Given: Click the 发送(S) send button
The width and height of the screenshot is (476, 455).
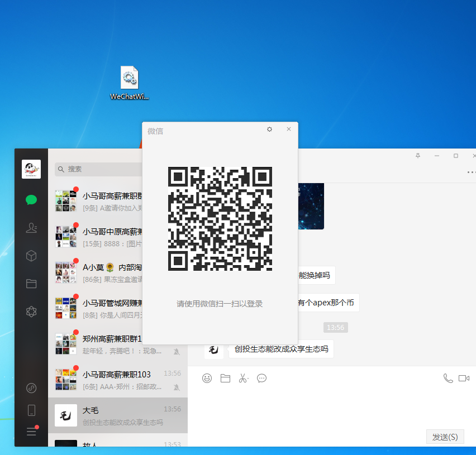Looking at the screenshot, I should 445,437.
